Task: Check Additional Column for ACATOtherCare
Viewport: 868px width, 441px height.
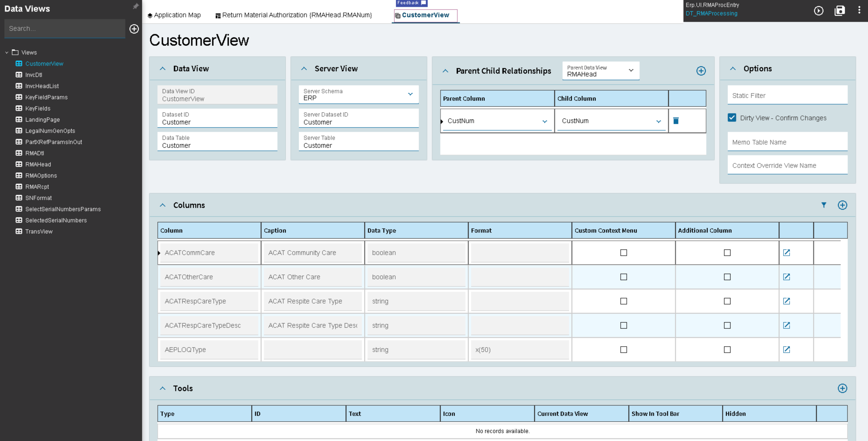Action: (727, 277)
